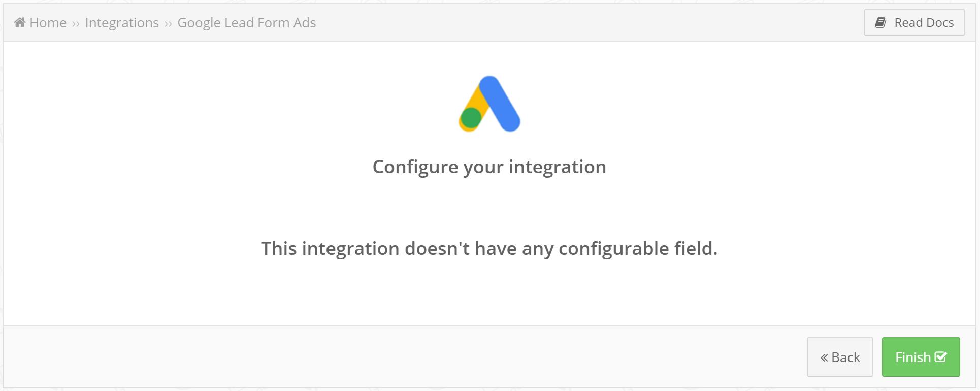Click the Google Ads logo

(x=489, y=104)
